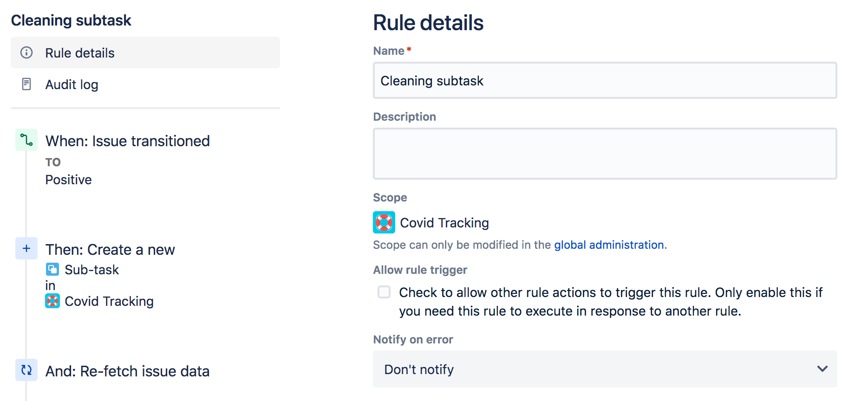868x401 pixels.
Task: Click the Covid Tracking scope name
Action: pos(444,223)
